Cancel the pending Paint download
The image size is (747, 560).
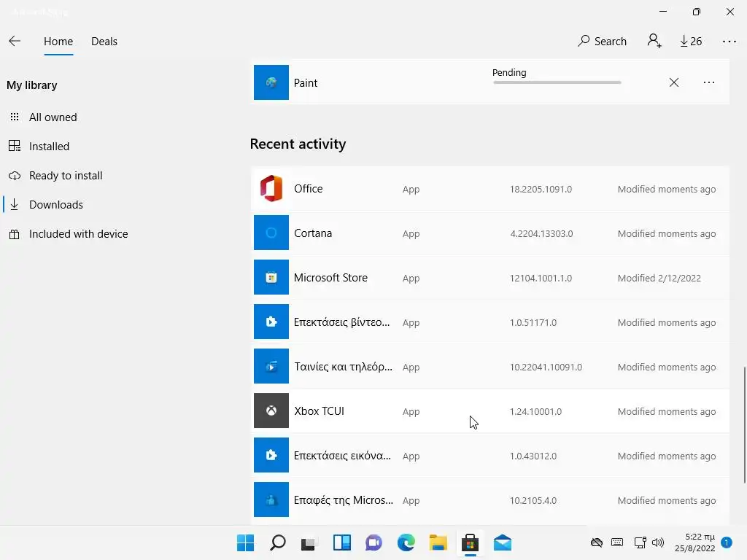pyautogui.click(x=673, y=82)
